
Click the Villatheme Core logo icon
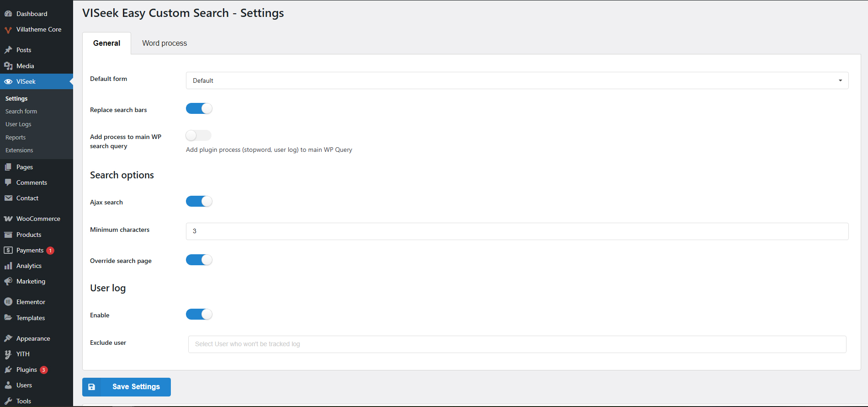[x=8, y=30]
